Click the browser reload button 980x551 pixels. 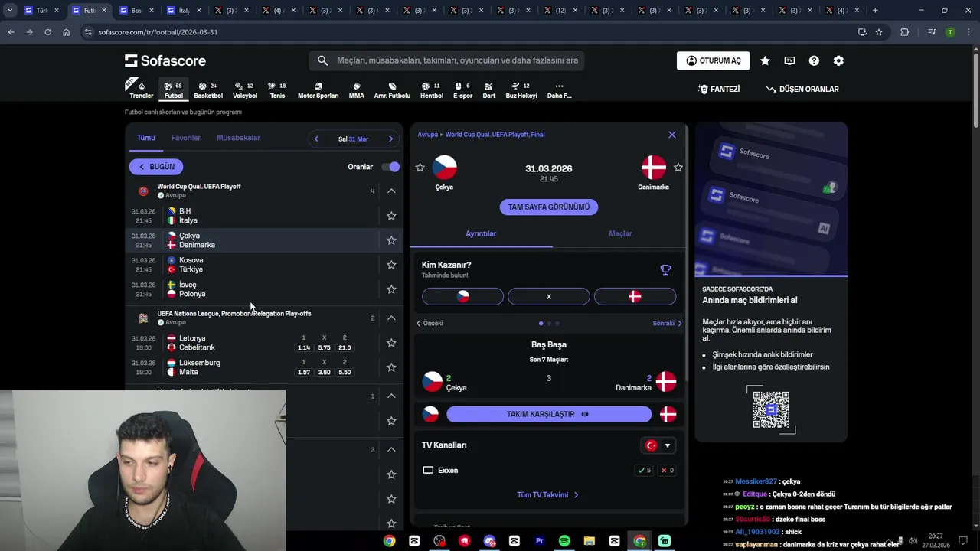coord(47,32)
